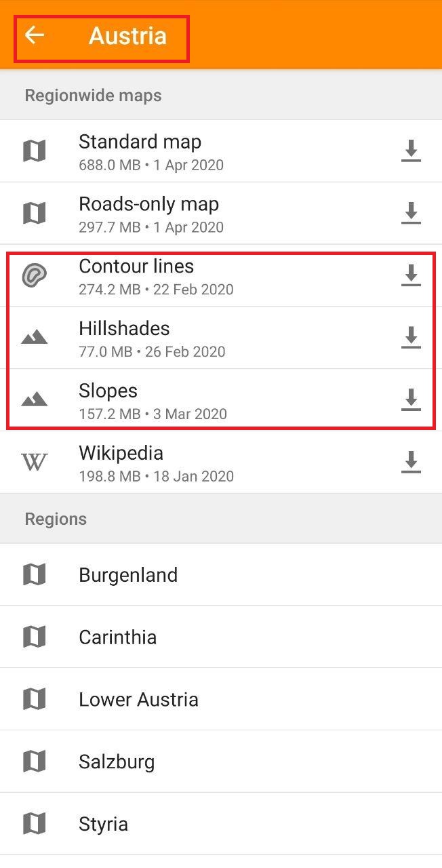This screenshot has width=442, height=868.
Task: Click the Contour lines swirl icon
Action: (x=34, y=276)
